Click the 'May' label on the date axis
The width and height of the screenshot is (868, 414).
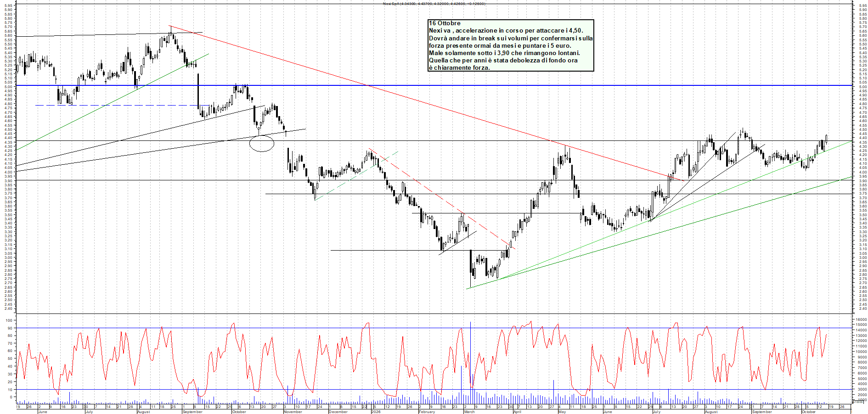point(562,412)
